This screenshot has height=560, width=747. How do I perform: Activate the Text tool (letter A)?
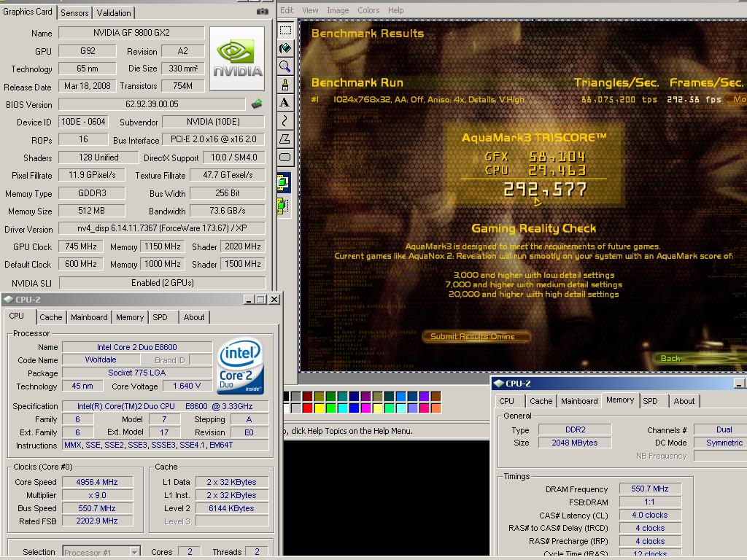coord(285,103)
